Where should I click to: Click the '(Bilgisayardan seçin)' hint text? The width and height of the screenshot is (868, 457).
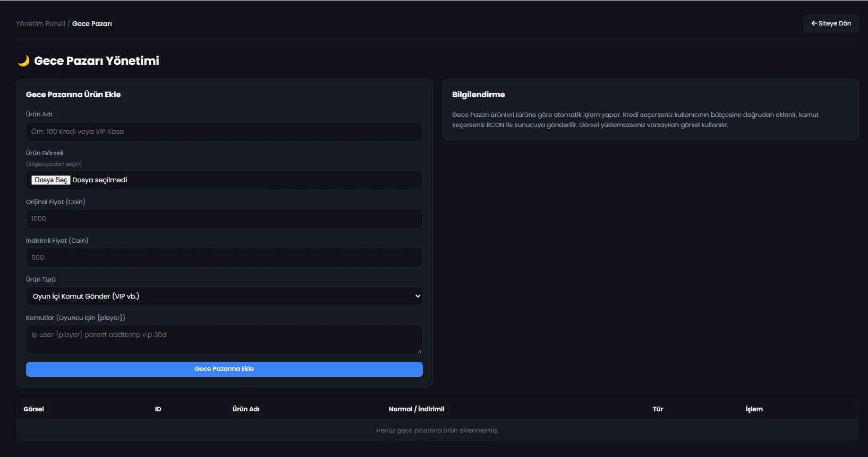(54, 164)
